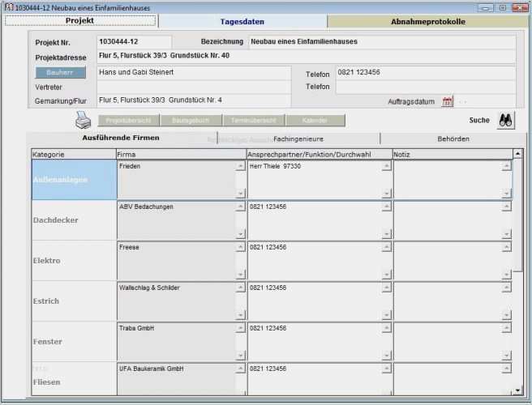This screenshot has height=405, width=532.
Task: Click the Ansprechpartner/Funktion/Durchwahl column header
Action: point(320,154)
